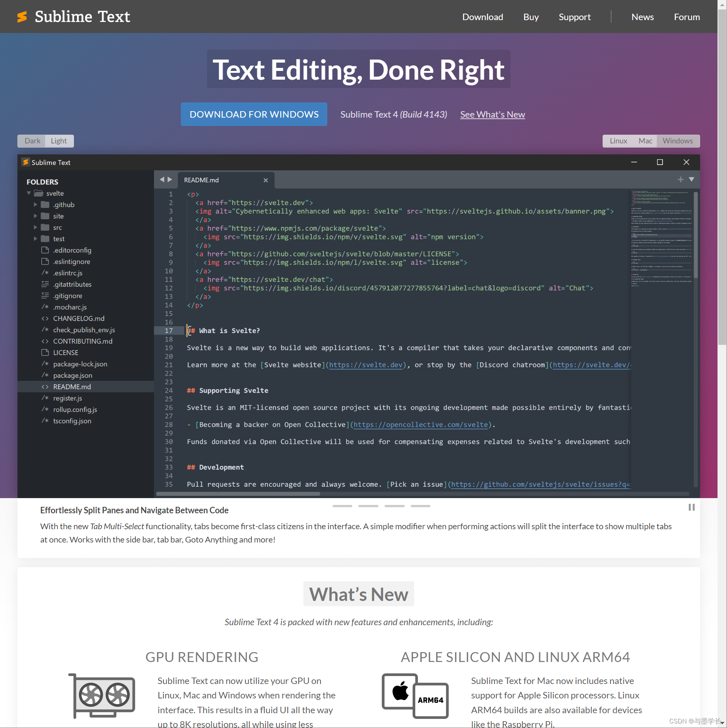727x728 pixels.
Task: Select the first slideshow indicator dash
Action: (x=342, y=506)
